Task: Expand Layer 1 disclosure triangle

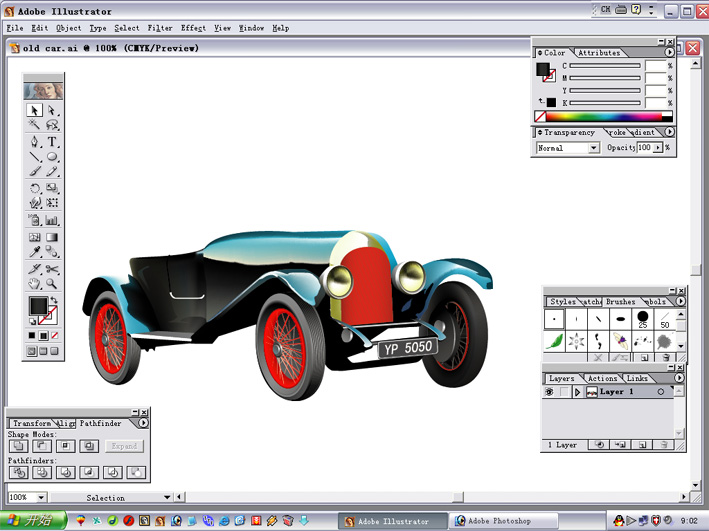Action: (x=577, y=392)
